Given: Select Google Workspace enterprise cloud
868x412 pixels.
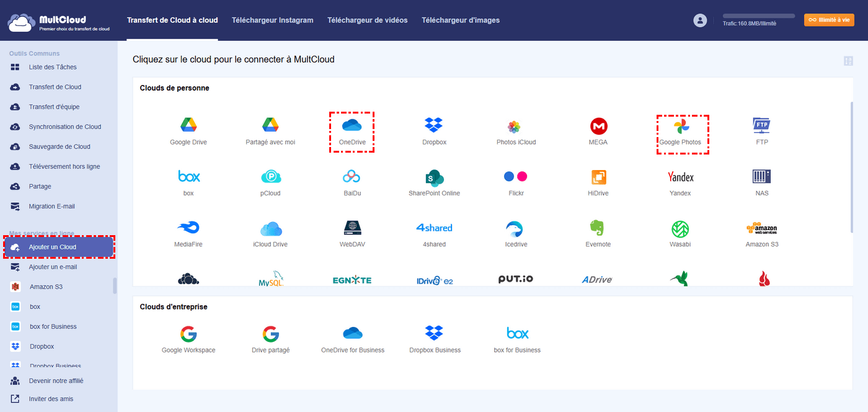Looking at the screenshot, I should tap(188, 334).
